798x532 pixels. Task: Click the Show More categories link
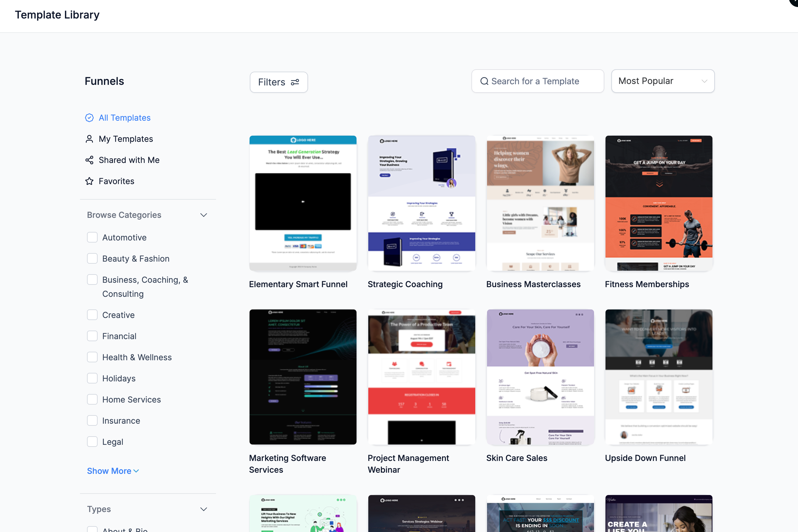click(109, 471)
